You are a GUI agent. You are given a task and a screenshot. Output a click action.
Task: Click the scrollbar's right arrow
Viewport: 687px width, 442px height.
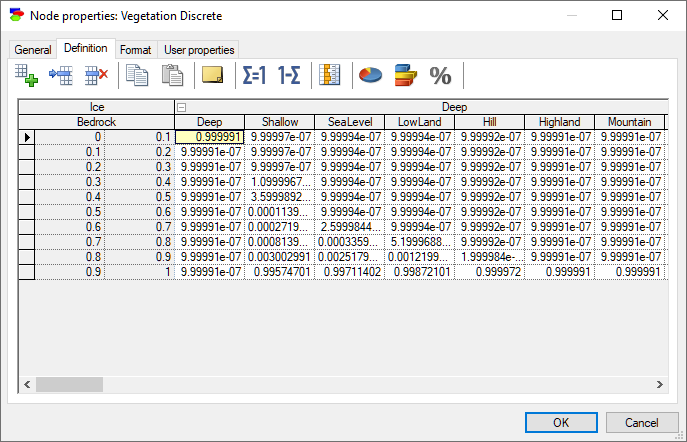pos(659,385)
